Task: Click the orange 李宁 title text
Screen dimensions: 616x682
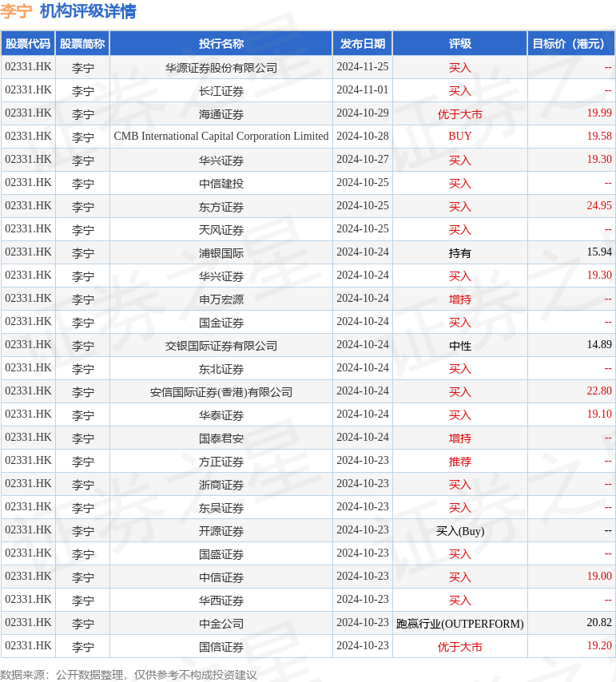Action: (16, 11)
